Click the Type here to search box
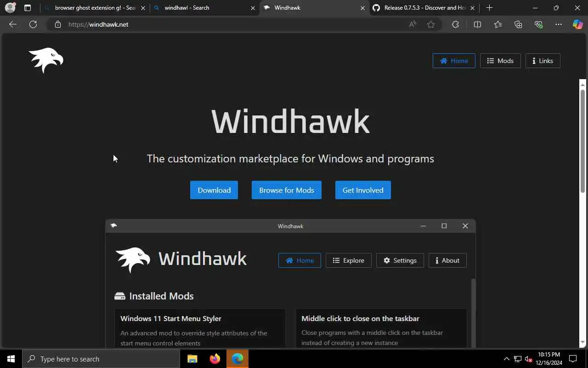The image size is (588, 368). click(101, 359)
